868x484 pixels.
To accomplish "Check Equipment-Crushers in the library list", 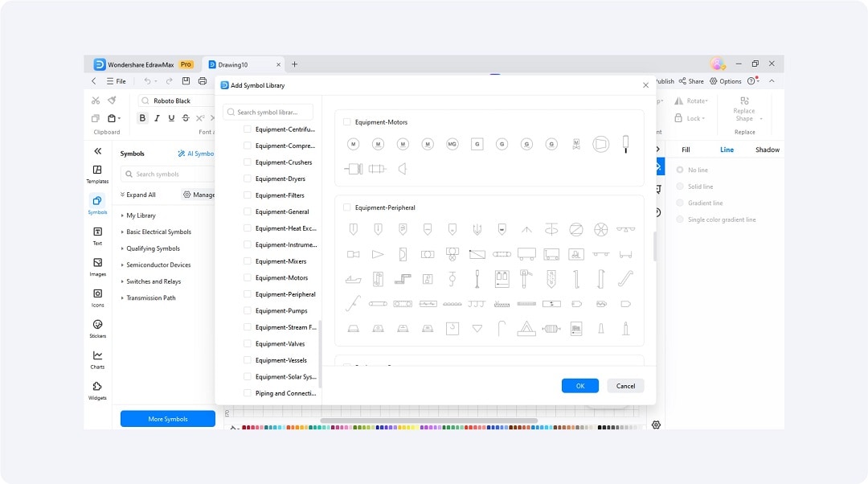I will (248, 162).
